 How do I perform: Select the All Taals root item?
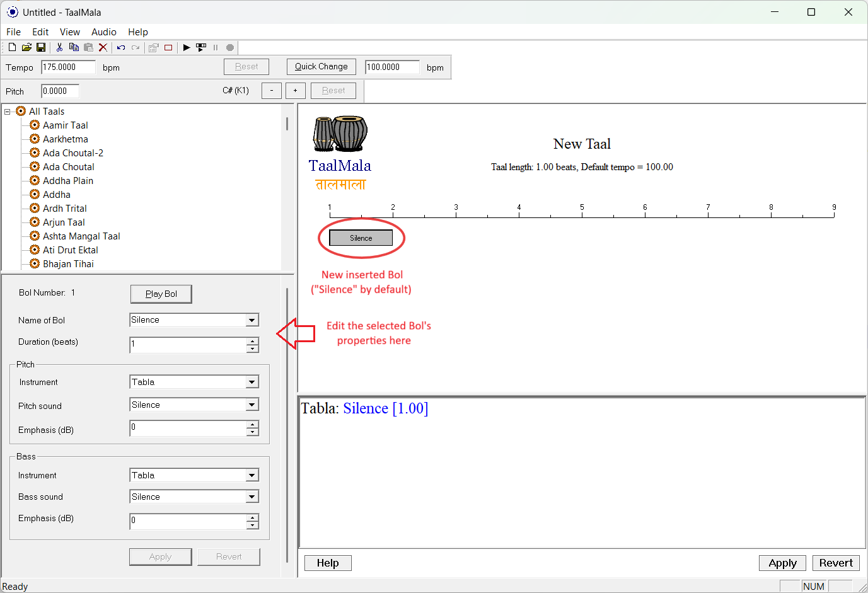pos(47,112)
